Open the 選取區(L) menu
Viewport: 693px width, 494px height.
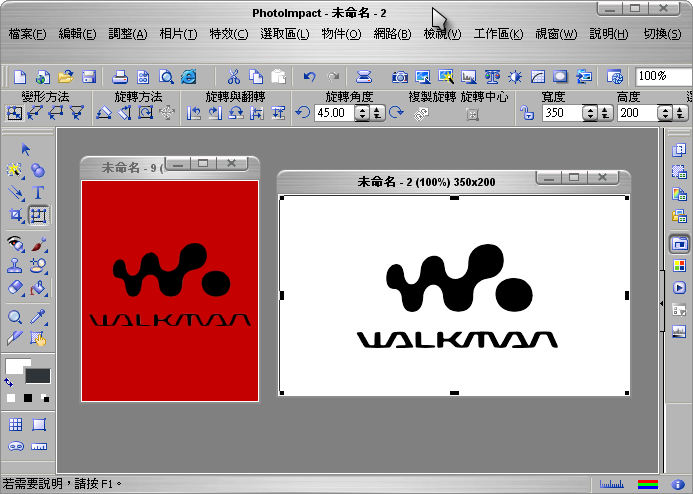pyautogui.click(x=285, y=34)
